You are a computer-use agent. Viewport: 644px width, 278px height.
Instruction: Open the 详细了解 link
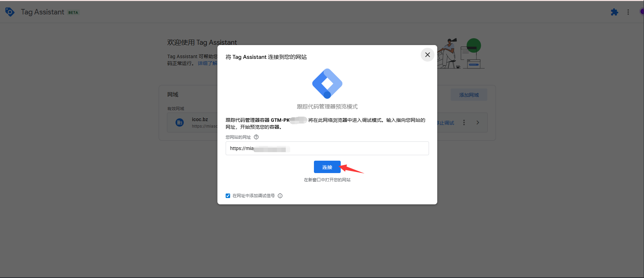pos(207,63)
